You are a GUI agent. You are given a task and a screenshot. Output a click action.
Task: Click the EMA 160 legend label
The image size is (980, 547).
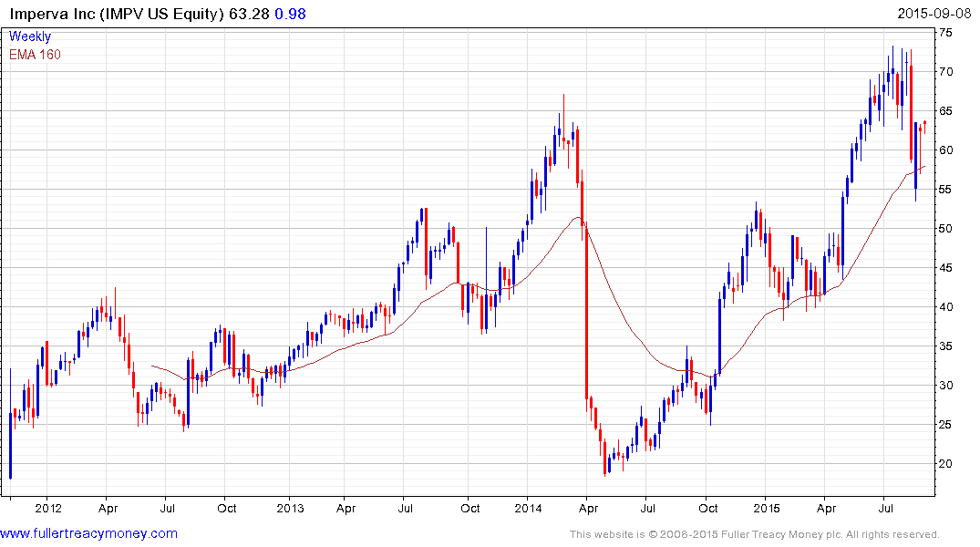[x=35, y=55]
